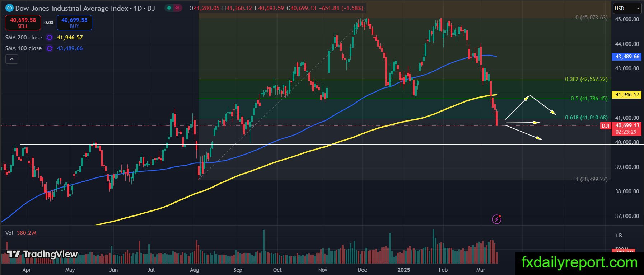Click Feb on the time axis

pyautogui.click(x=443, y=270)
